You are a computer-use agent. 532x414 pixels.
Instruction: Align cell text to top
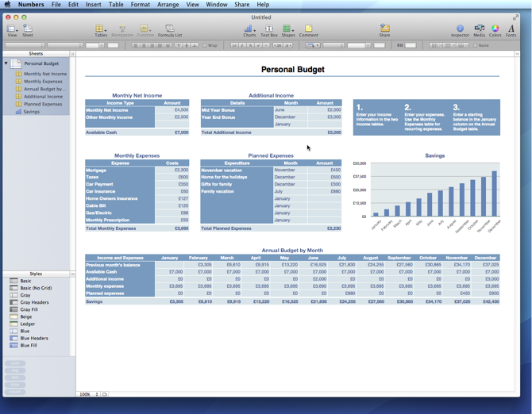click(179, 45)
